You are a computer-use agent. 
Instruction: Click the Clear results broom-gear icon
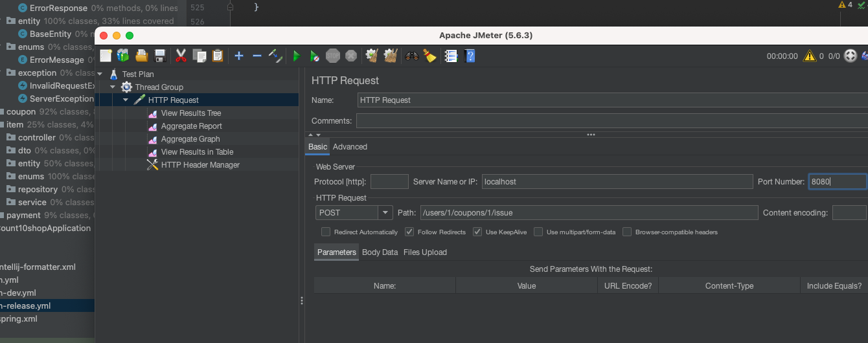coord(372,56)
